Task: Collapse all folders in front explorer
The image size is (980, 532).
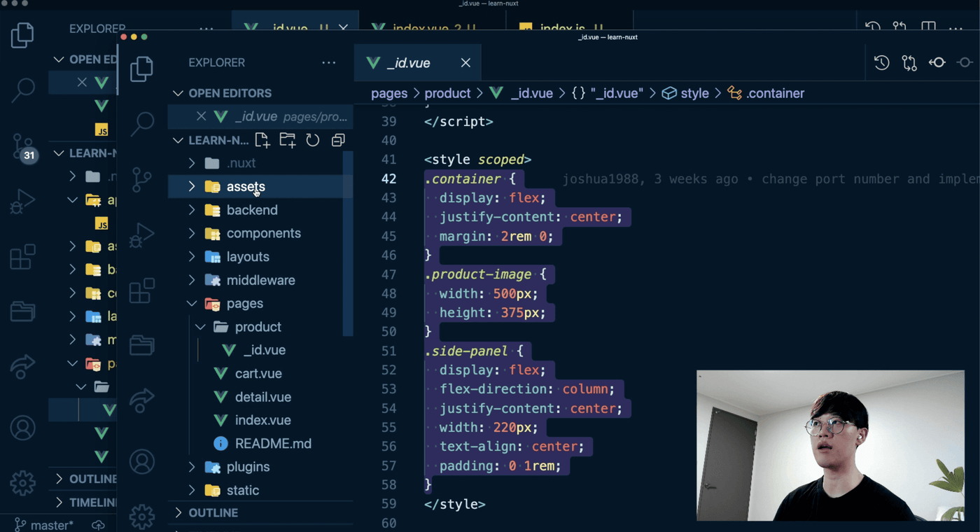Action: coord(338,140)
